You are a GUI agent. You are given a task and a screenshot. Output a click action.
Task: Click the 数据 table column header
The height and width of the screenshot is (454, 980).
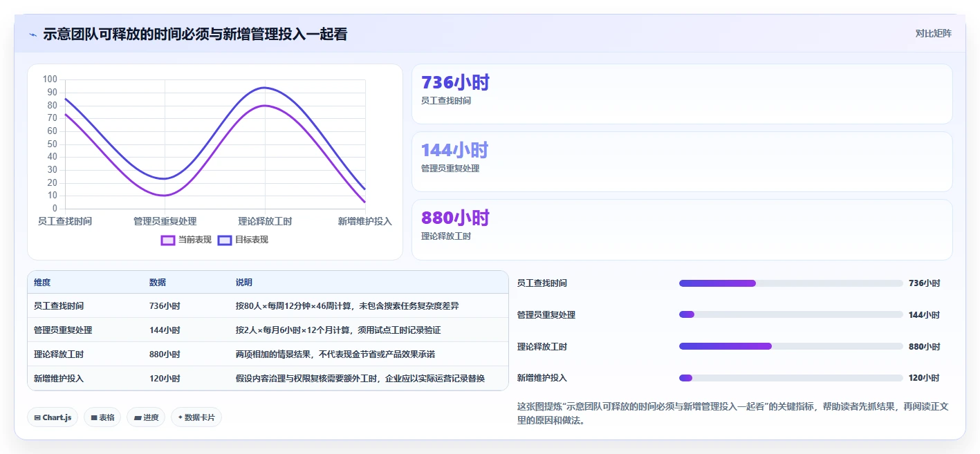coord(158,283)
